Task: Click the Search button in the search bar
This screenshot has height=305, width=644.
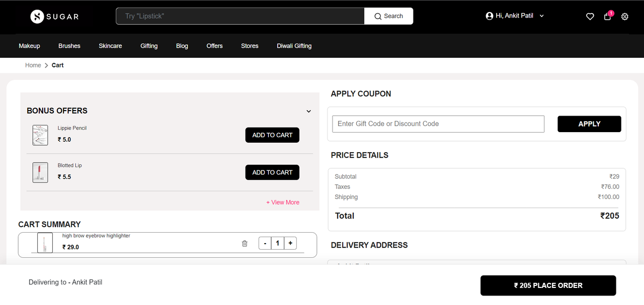Action: 388,16
